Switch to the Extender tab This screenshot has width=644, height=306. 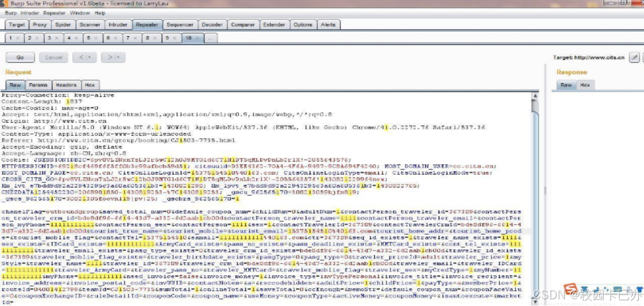274,25
